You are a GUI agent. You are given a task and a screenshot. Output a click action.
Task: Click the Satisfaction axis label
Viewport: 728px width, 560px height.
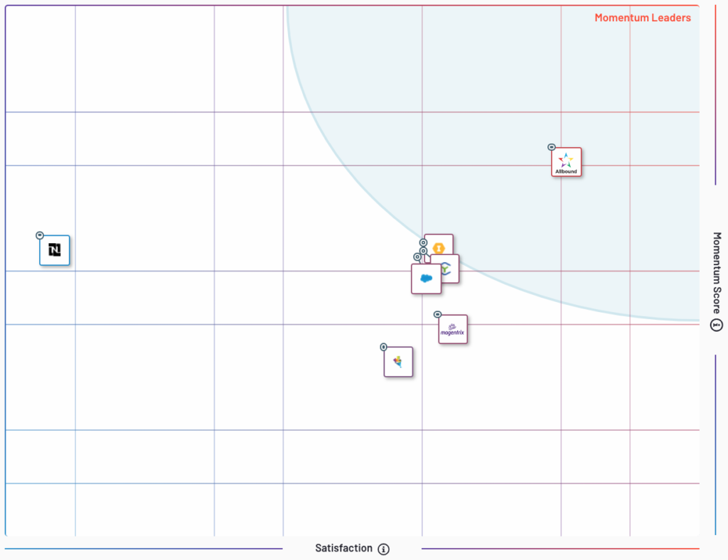pyautogui.click(x=344, y=549)
